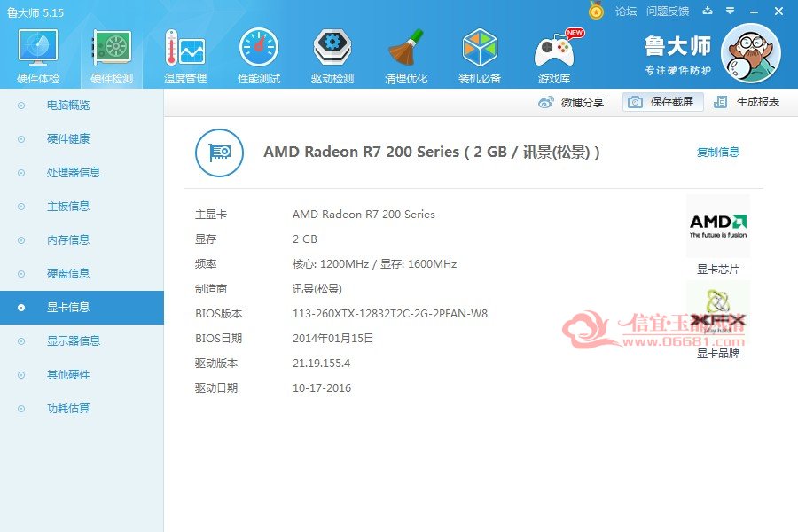Viewport: 798px width, 532px height.
Task: Click the 复制信息 link
Action: pyautogui.click(x=718, y=153)
